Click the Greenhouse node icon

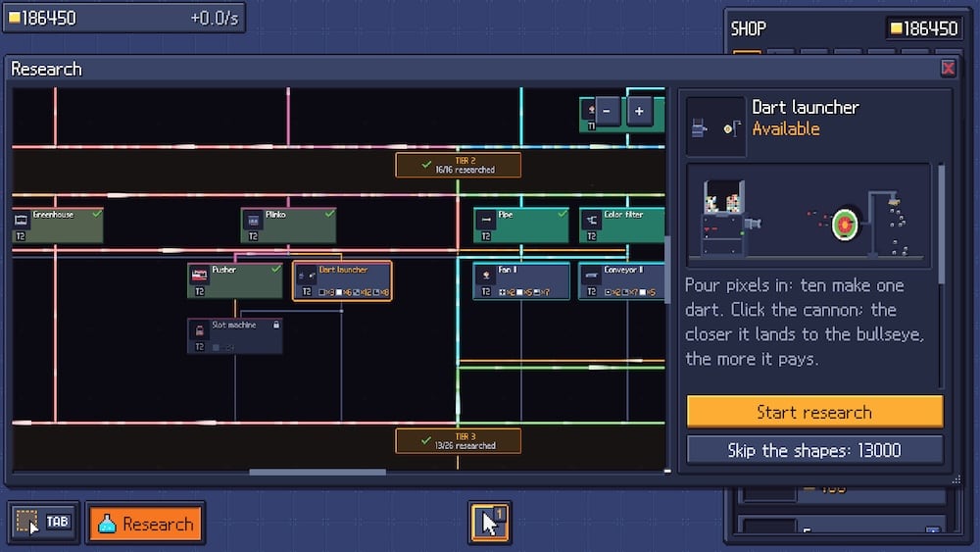click(x=22, y=220)
